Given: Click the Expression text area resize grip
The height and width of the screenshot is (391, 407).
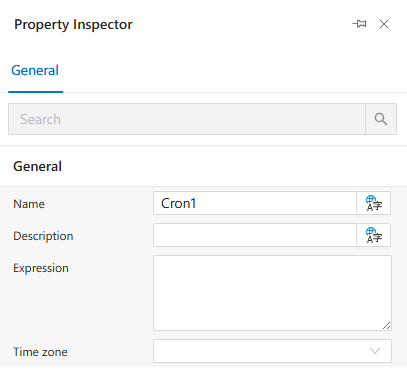Looking at the screenshot, I should (387, 326).
